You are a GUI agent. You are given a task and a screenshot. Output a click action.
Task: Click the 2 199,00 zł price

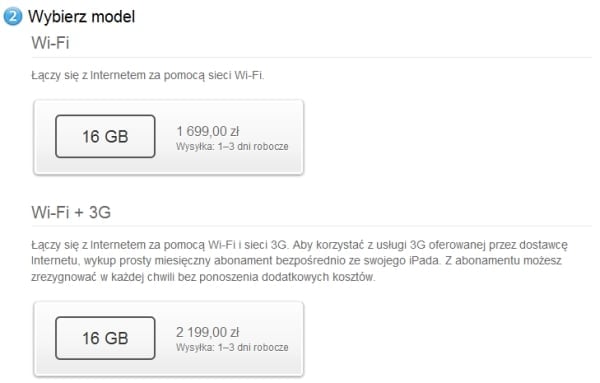point(208,332)
